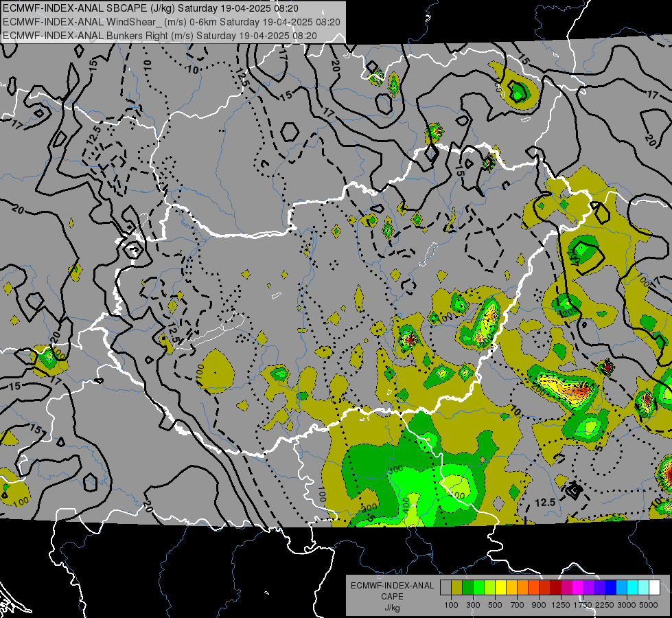Select the bright green legend swatch
Screen dimensions: 672x618
478,588
